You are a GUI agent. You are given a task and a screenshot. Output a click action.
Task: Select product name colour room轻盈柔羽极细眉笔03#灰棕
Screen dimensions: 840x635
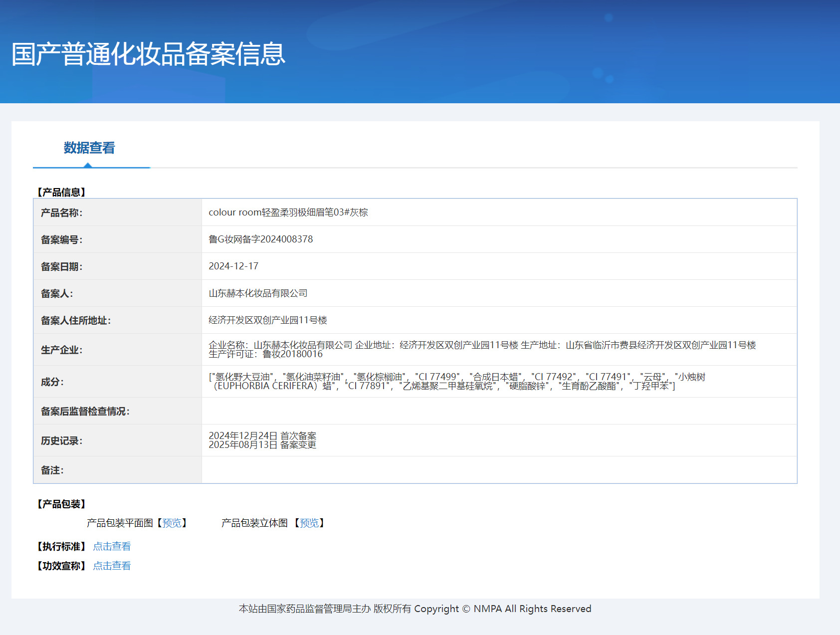(x=288, y=212)
